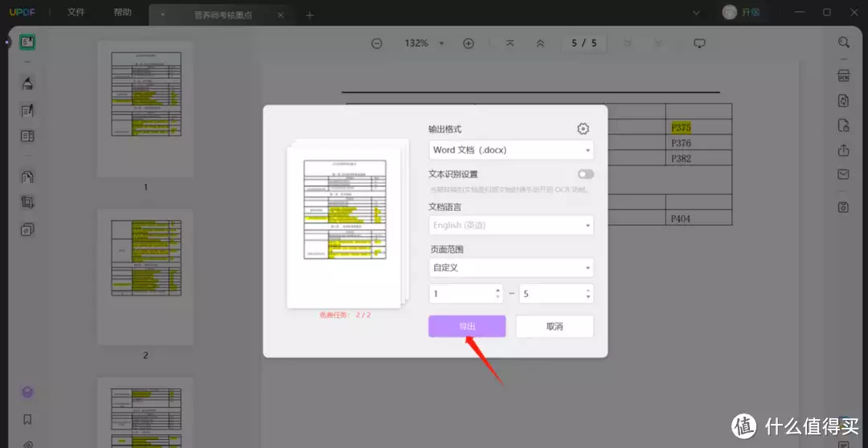Click the settings gear in export dialog
Image resolution: width=868 pixels, height=448 pixels.
point(583,129)
